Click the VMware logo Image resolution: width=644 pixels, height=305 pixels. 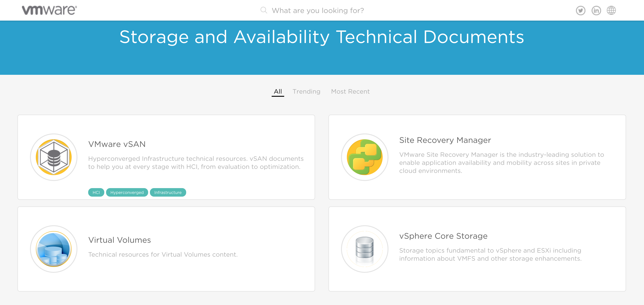49,10
